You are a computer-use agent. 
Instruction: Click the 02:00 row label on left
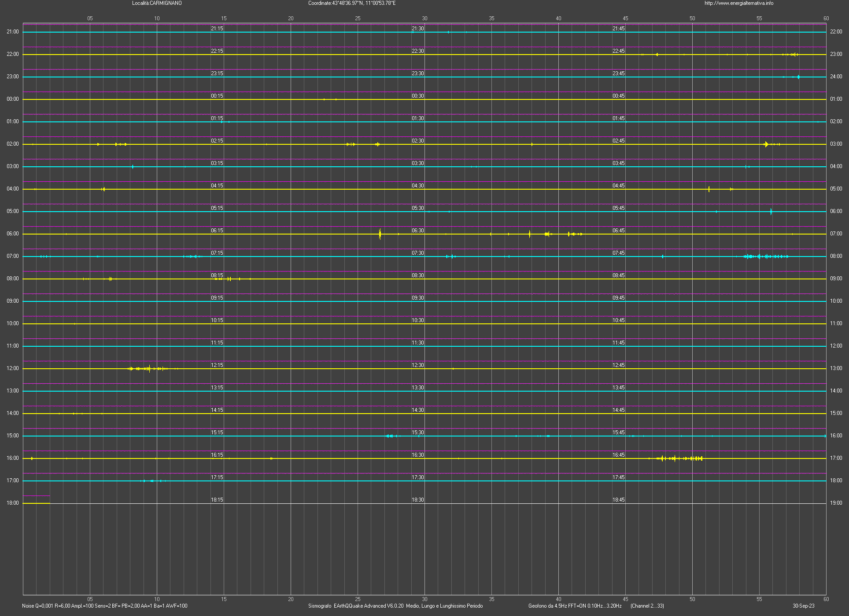point(13,144)
